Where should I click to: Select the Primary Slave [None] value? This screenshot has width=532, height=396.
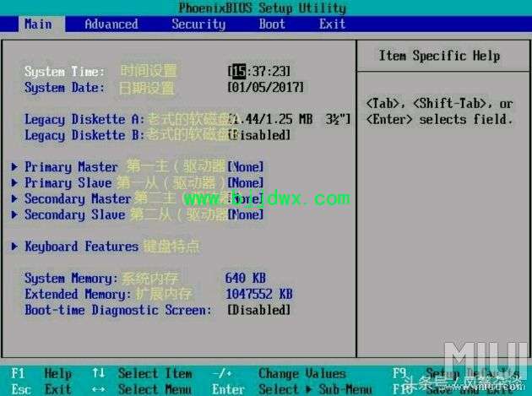[246, 182]
